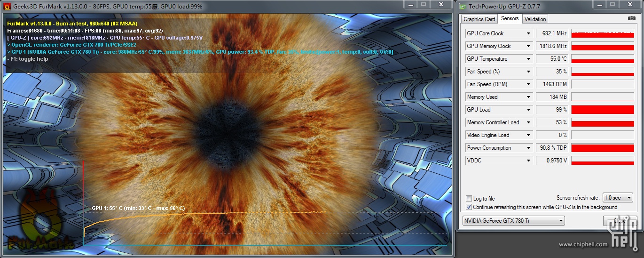Open Memory Controller Load dropdown
This screenshot has height=258, width=644.
tap(529, 122)
